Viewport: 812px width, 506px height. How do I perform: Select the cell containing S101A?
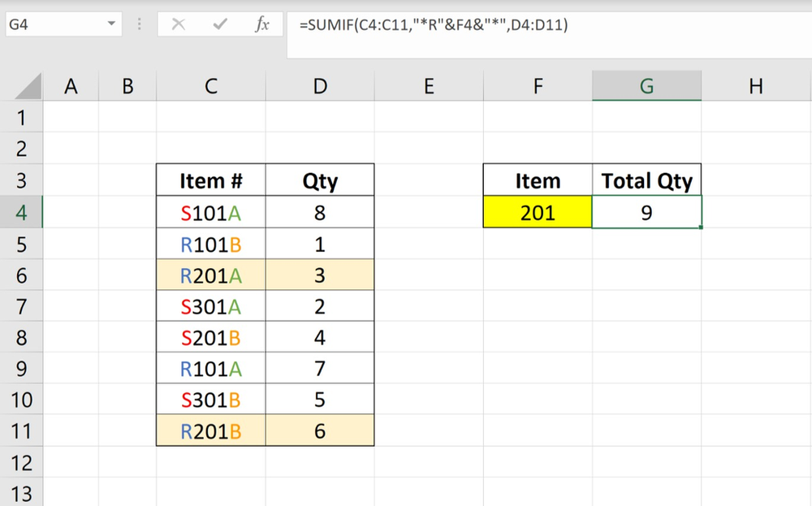click(210, 212)
